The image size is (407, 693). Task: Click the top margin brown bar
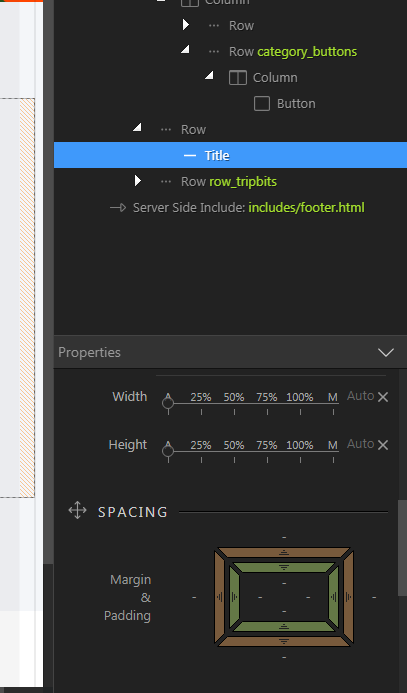pyautogui.click(x=284, y=552)
